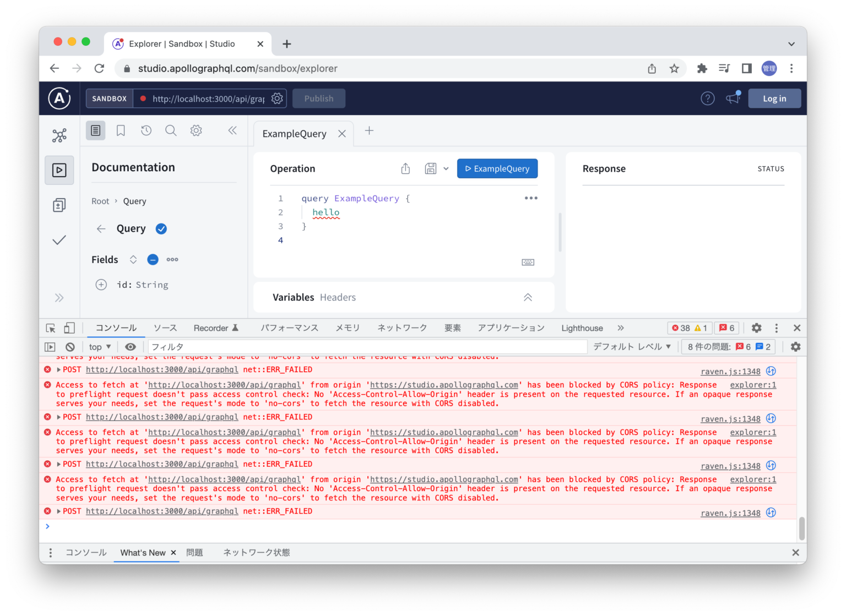
Task: Select the コンソール DevTools tab
Action: [116, 328]
